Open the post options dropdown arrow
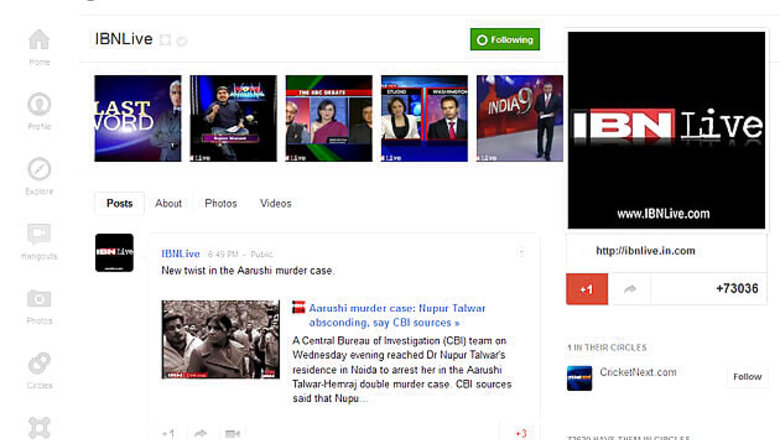 [x=521, y=252]
